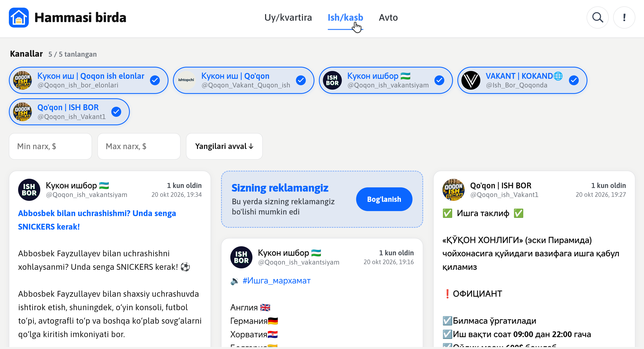Screen dimensions: 644x349
Task: Open search with the magnifier icon
Action: tap(597, 17)
